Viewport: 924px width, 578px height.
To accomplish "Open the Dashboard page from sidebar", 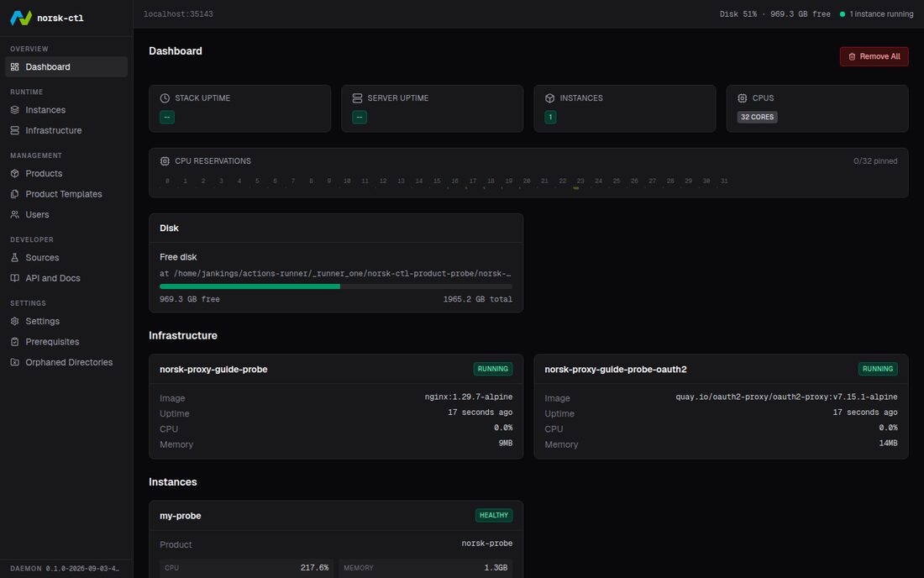I will point(66,67).
